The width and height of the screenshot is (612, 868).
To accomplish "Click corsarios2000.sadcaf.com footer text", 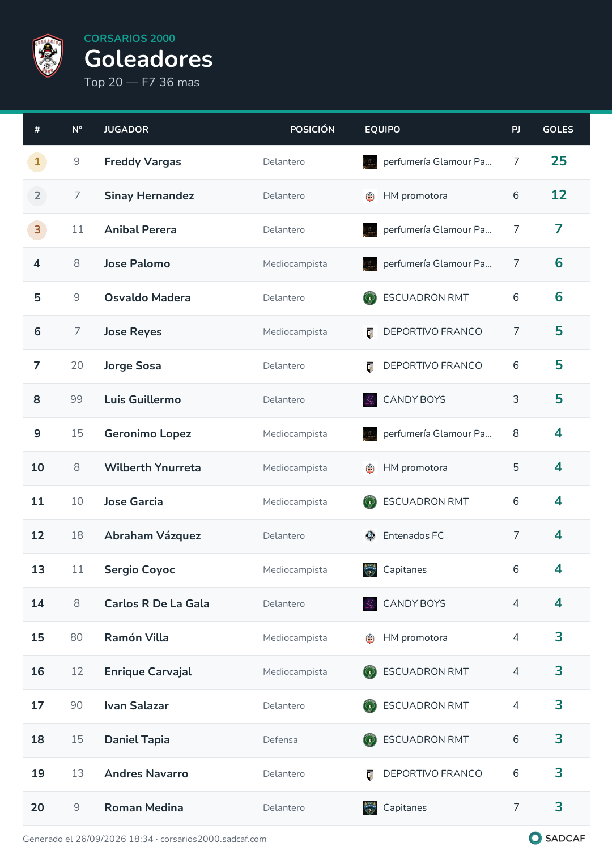I will tap(214, 839).
